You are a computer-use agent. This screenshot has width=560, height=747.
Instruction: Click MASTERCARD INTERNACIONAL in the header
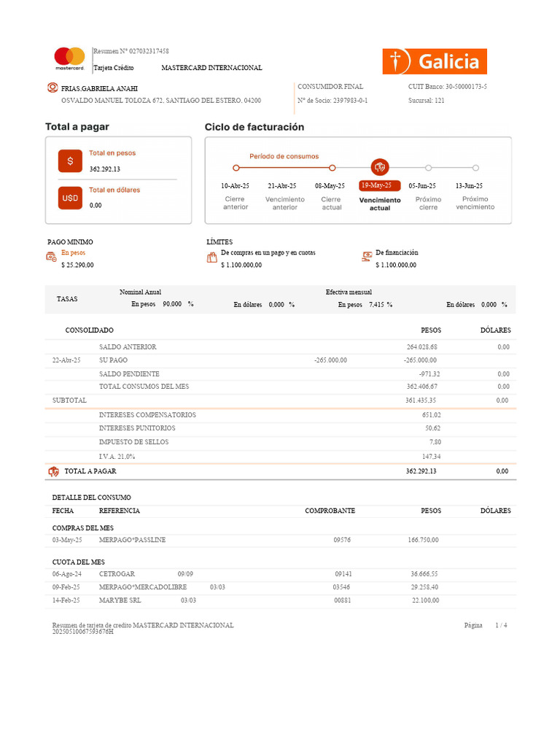[212, 68]
